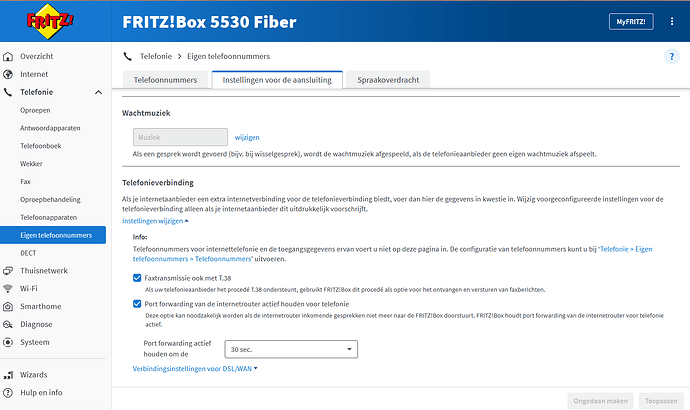690x410 pixels.
Task: Click the breadcrumb phone icon
Action: [128, 56]
